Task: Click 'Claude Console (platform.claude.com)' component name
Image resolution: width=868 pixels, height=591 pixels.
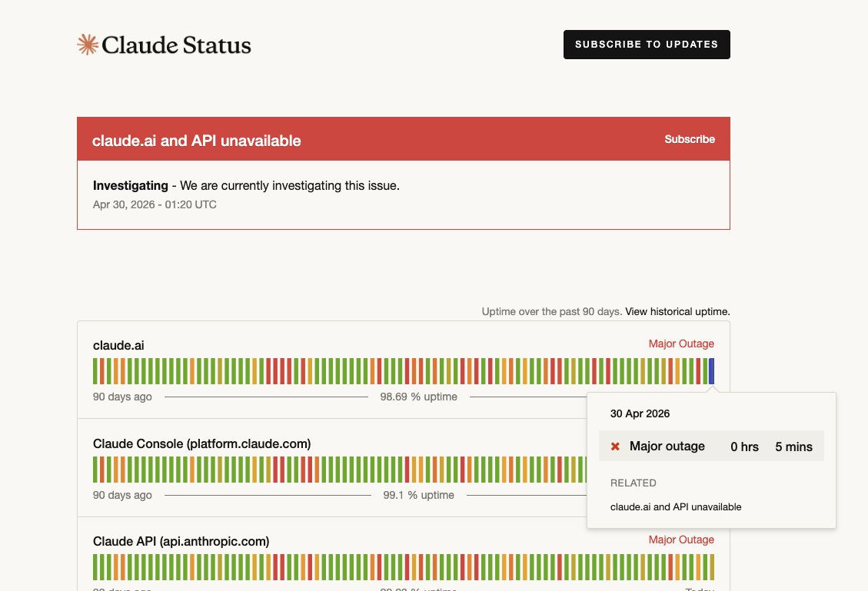Action: point(202,443)
